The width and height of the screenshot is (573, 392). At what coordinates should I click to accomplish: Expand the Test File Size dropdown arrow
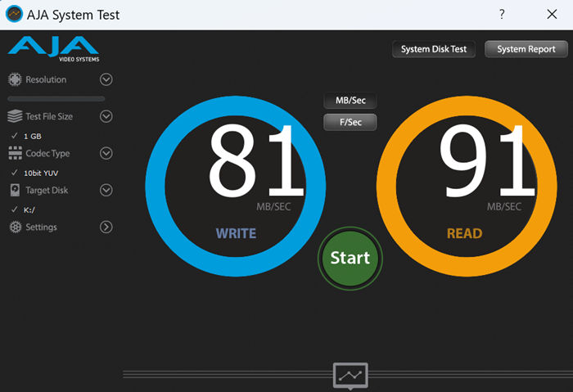tap(106, 116)
